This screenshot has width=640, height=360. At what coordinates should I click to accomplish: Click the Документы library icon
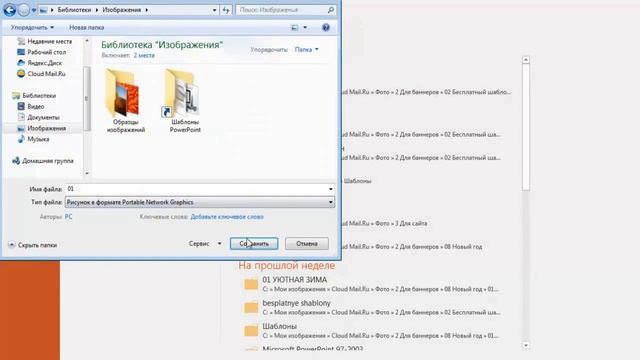click(21, 118)
